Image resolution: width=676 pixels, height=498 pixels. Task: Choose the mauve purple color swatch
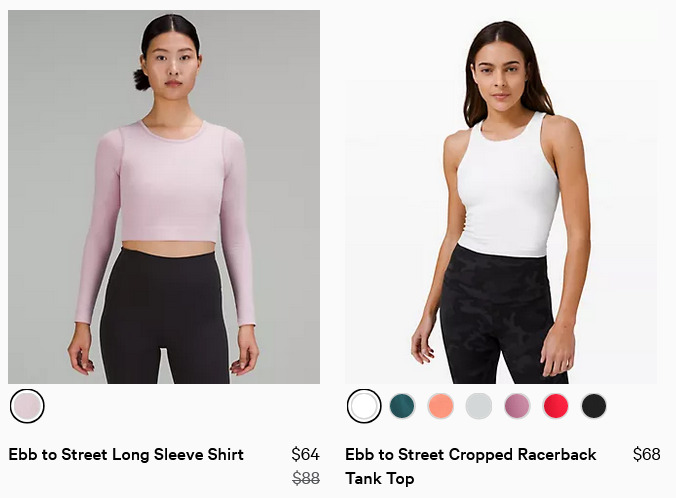pyautogui.click(x=517, y=406)
